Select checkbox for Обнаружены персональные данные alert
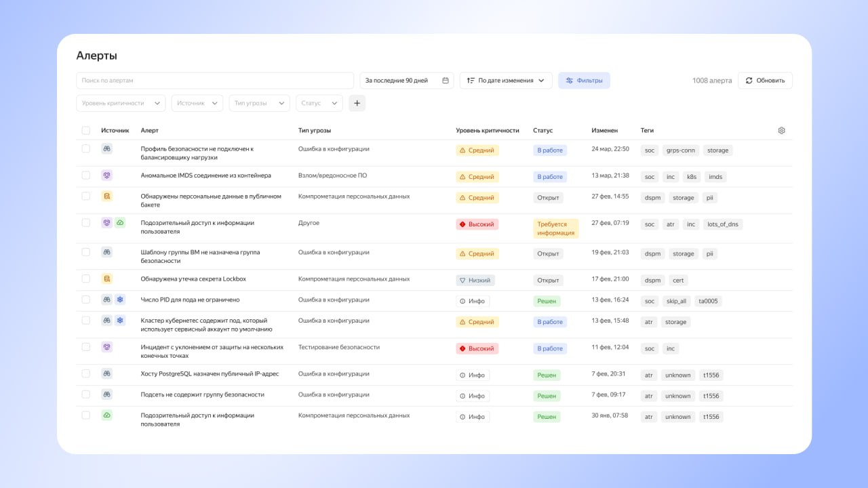 pyautogui.click(x=85, y=196)
